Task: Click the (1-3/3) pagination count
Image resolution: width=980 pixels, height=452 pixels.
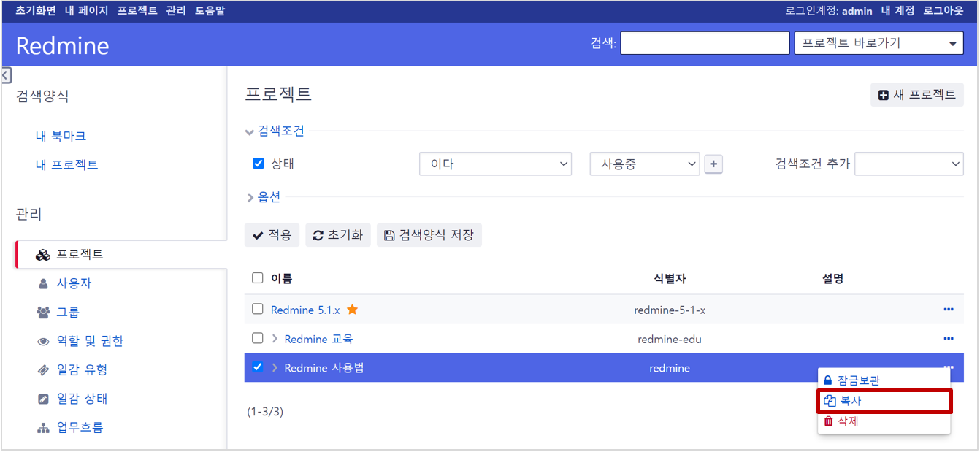Action: [x=265, y=412]
